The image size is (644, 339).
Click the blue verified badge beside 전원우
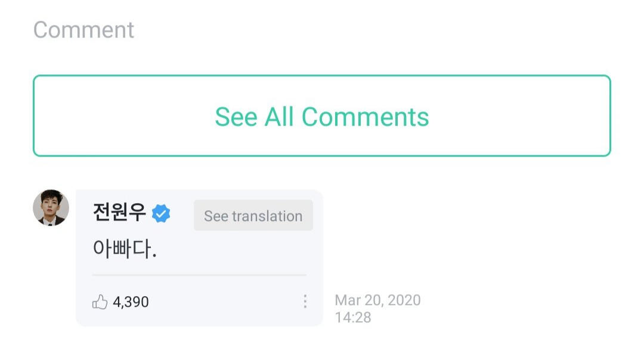(161, 214)
